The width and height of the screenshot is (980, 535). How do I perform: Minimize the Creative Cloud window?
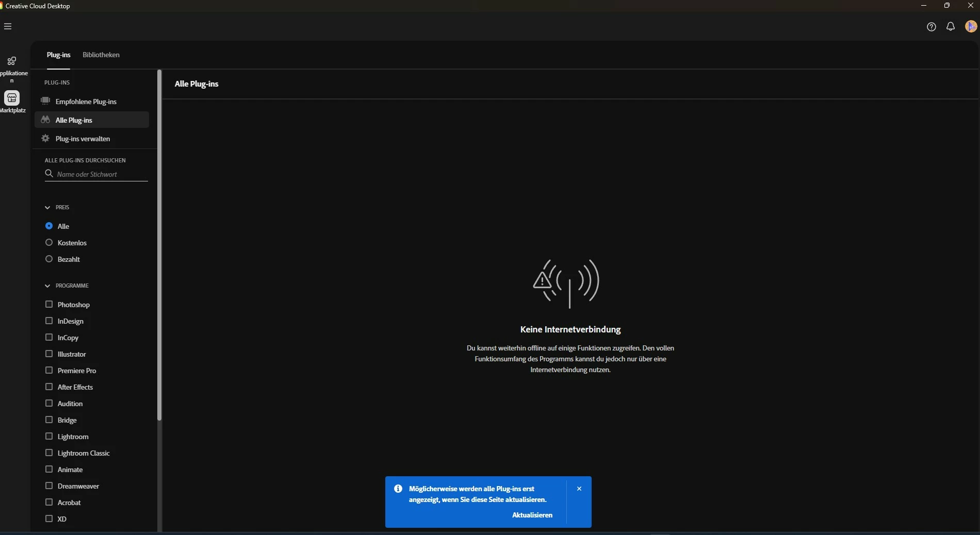923,5
